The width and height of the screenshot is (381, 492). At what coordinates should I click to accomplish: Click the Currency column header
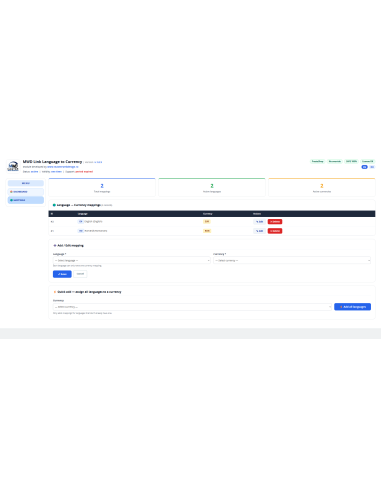pos(208,214)
